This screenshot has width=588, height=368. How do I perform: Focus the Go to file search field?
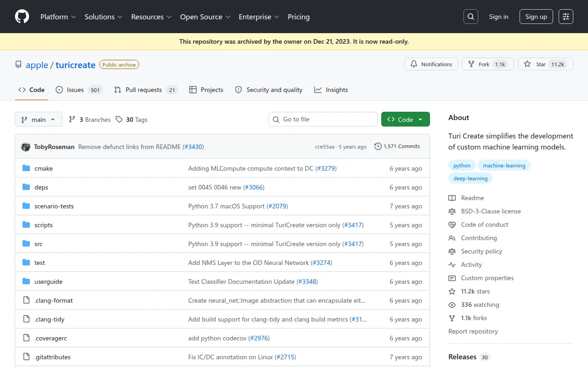point(323,119)
